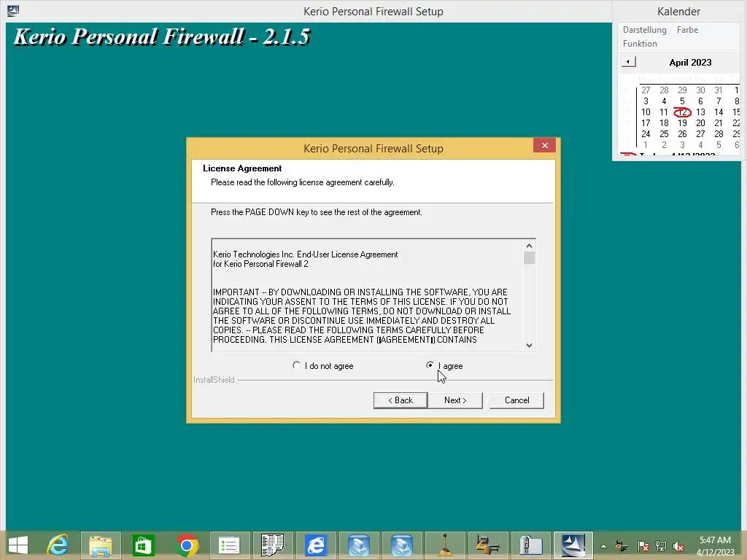The height and width of the screenshot is (560, 747).
Task: Select April 12 circled in Kalender
Action: click(x=682, y=112)
